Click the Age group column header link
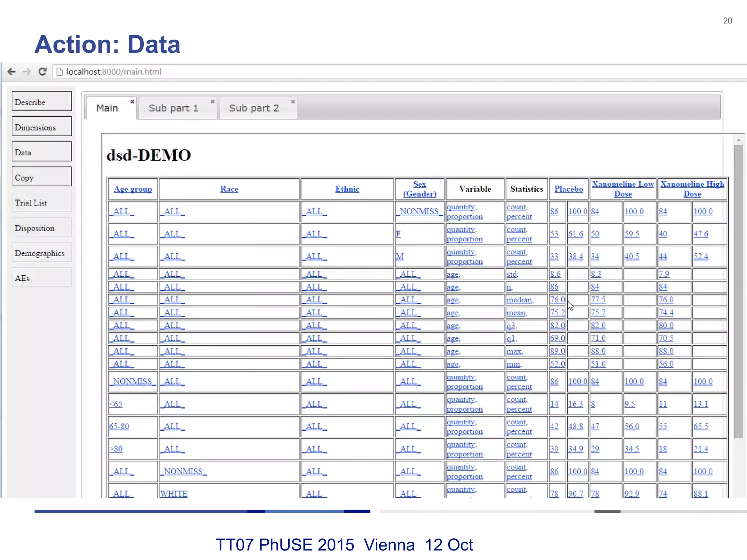Screen dimensions: 747x560 (x=133, y=189)
